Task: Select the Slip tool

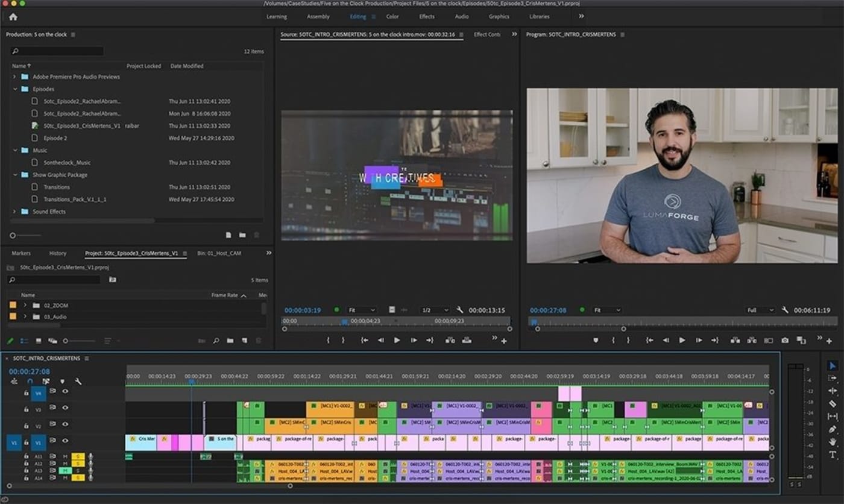Action: coord(833,416)
